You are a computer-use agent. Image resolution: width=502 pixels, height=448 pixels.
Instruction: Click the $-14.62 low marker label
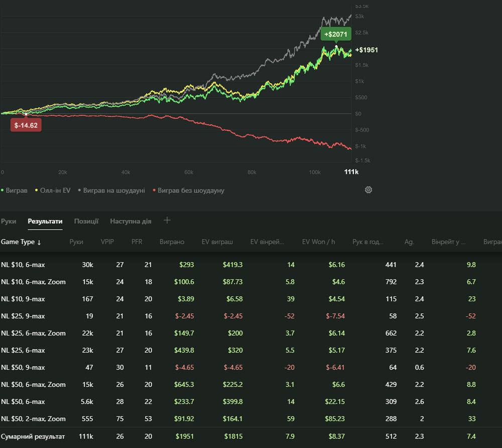(x=26, y=125)
